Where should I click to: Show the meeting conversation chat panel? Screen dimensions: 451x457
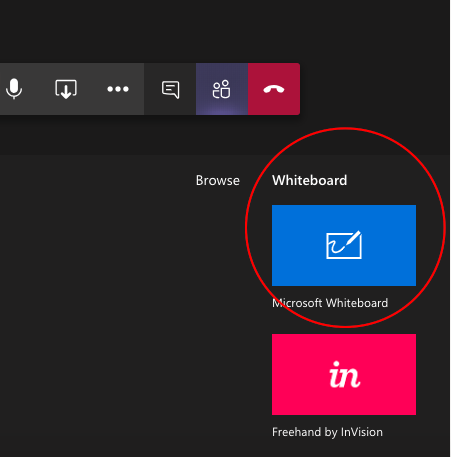coord(170,89)
